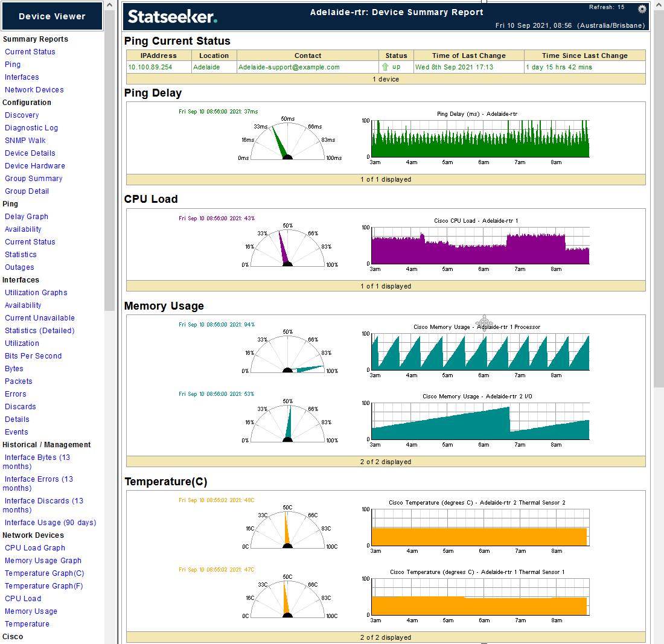The height and width of the screenshot is (644, 664).
Task: Click the Statseeker logo
Action: [x=173, y=16]
